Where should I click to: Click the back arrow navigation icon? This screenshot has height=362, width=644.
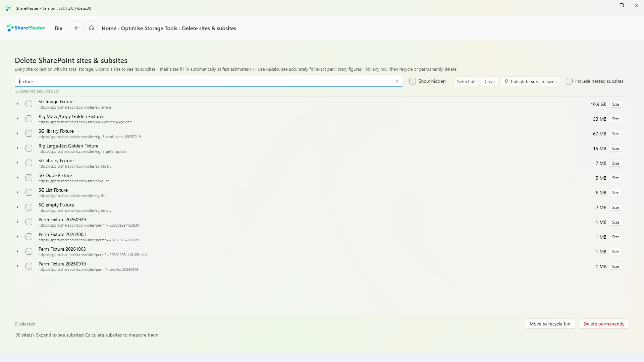pos(77,28)
